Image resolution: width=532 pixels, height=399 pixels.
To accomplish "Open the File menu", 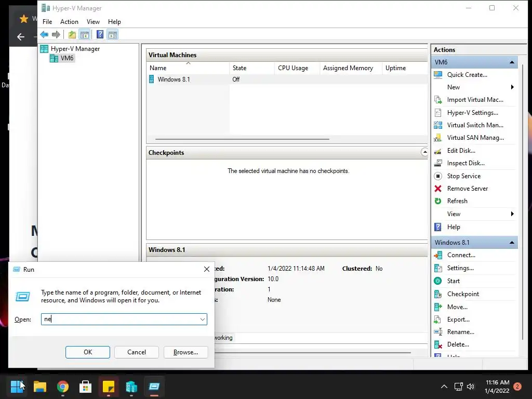I will (x=47, y=22).
